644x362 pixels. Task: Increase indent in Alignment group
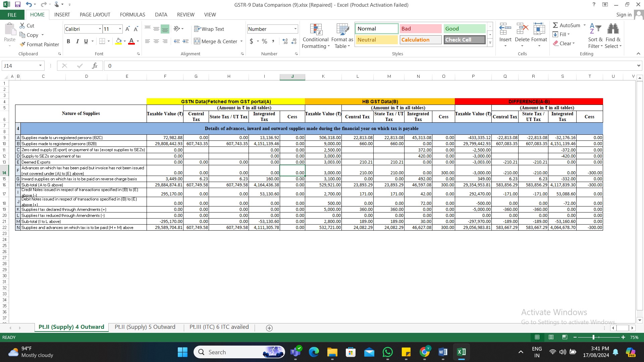[185, 41]
